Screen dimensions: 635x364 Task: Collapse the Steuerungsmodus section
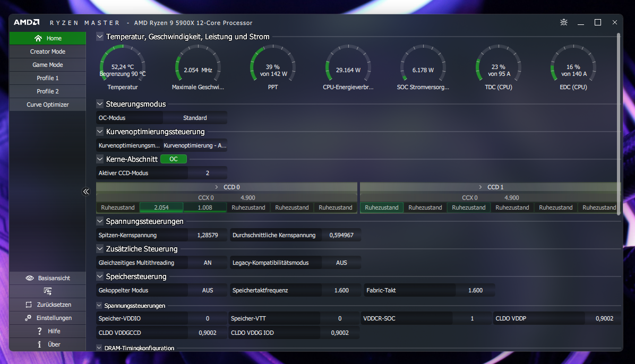pyautogui.click(x=100, y=103)
